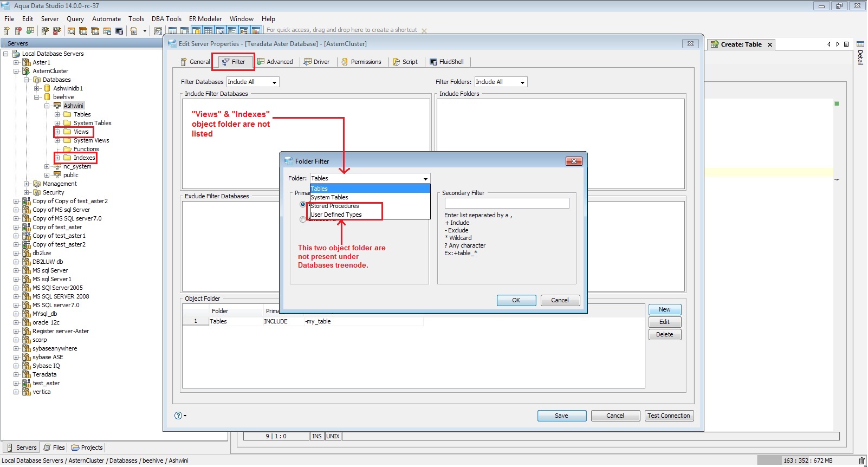The image size is (868, 467).
Task: Click the Local Database Servers root icon
Action: [x=16, y=54]
